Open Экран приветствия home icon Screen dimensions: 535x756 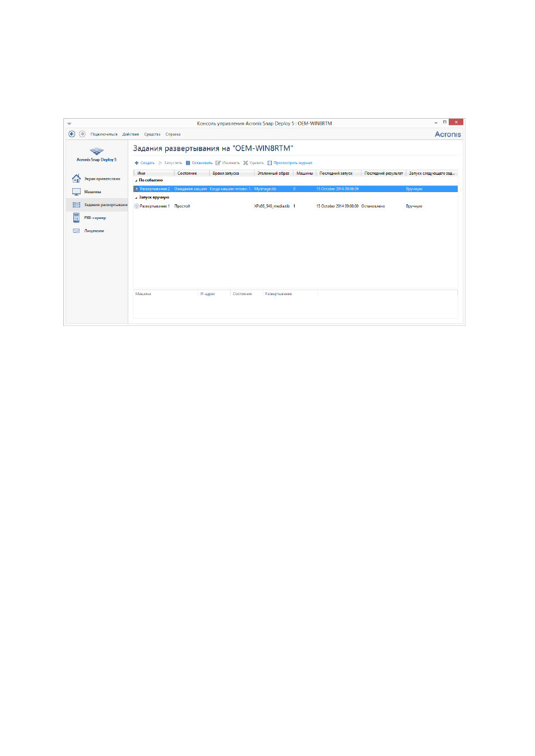tap(76, 179)
